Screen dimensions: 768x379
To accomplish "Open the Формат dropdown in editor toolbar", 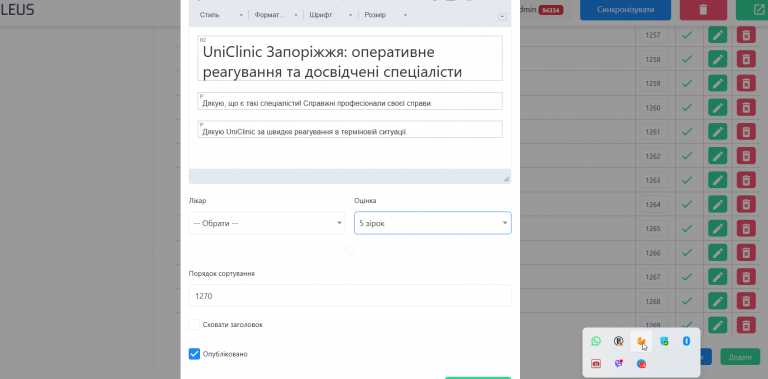I will (276, 15).
